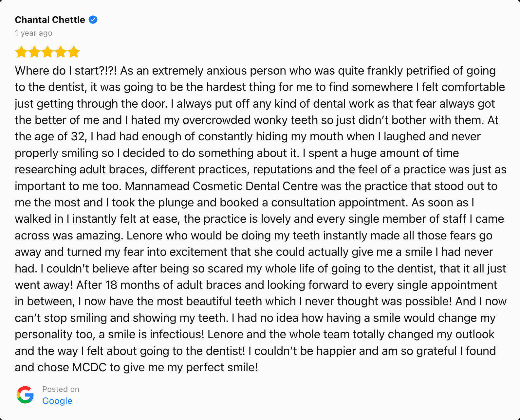Click the Google logo icon

pos(25,395)
